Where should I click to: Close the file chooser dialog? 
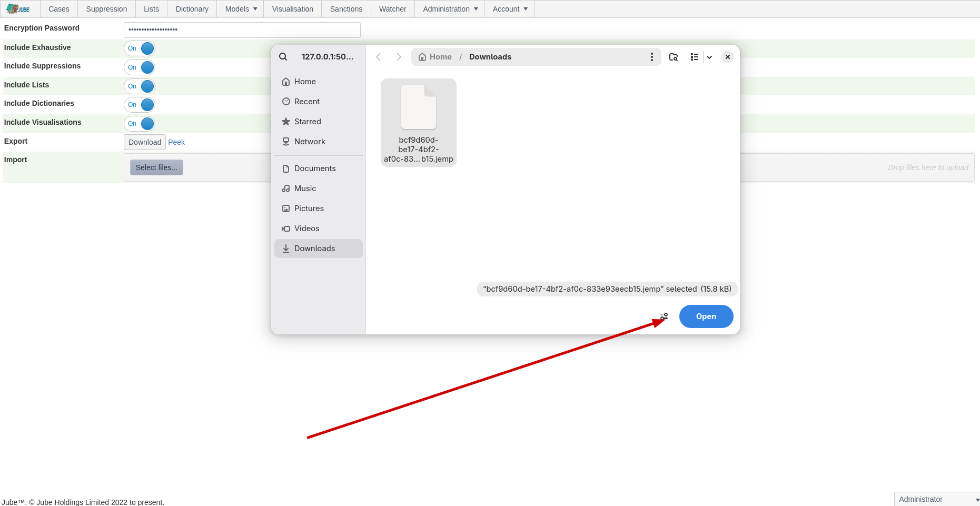[728, 57]
